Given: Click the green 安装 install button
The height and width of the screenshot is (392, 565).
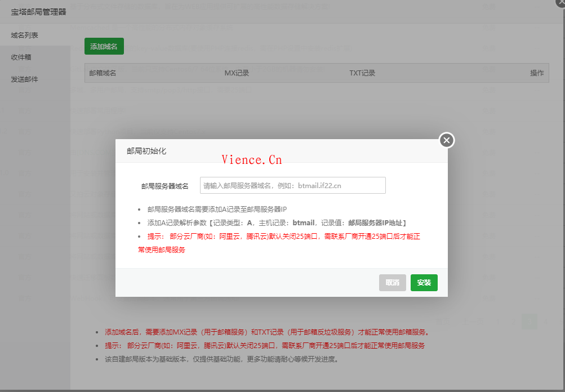Looking at the screenshot, I should click(x=424, y=282).
